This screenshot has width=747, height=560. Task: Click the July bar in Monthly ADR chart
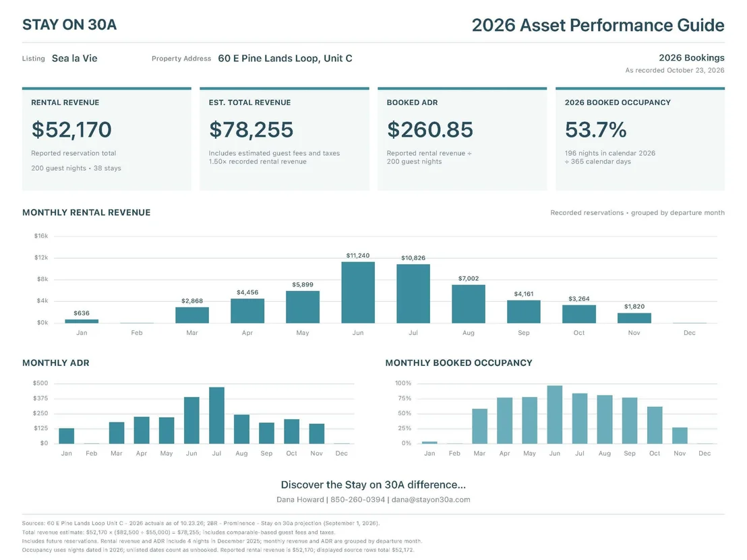tap(217, 415)
